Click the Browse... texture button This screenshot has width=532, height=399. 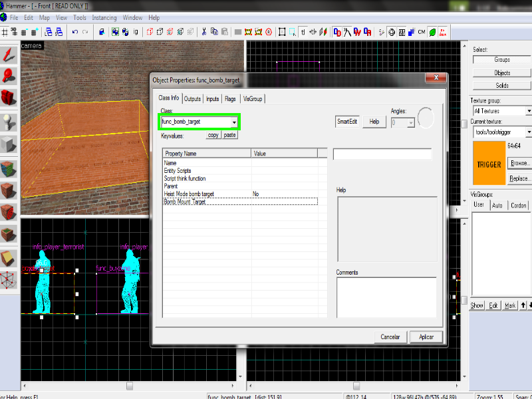pyautogui.click(x=519, y=163)
